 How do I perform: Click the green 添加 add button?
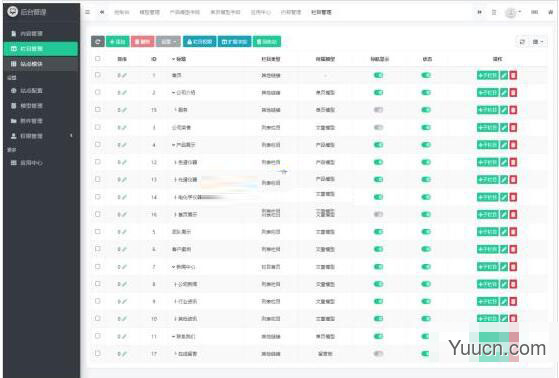(117, 42)
